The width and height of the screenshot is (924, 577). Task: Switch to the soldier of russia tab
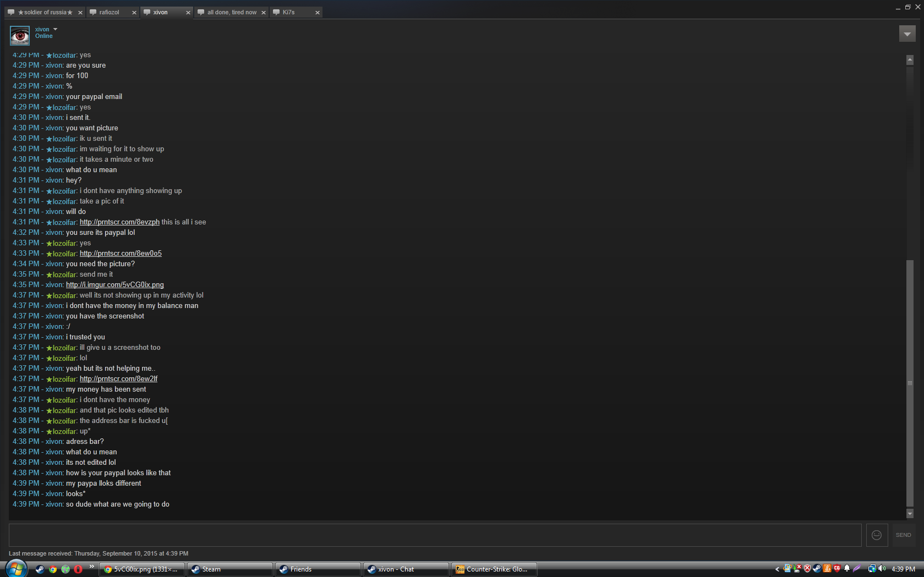click(x=45, y=12)
